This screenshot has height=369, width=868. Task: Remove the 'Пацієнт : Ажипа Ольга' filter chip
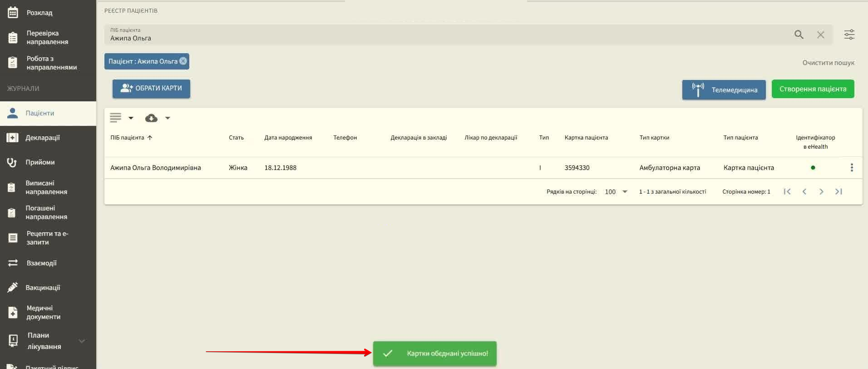click(x=183, y=61)
